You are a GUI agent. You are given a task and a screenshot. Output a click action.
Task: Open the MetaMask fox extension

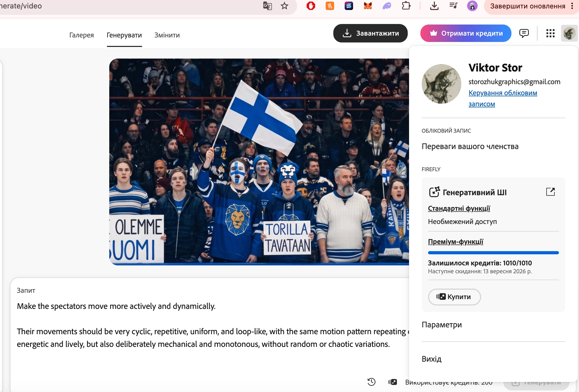pyautogui.click(x=368, y=6)
